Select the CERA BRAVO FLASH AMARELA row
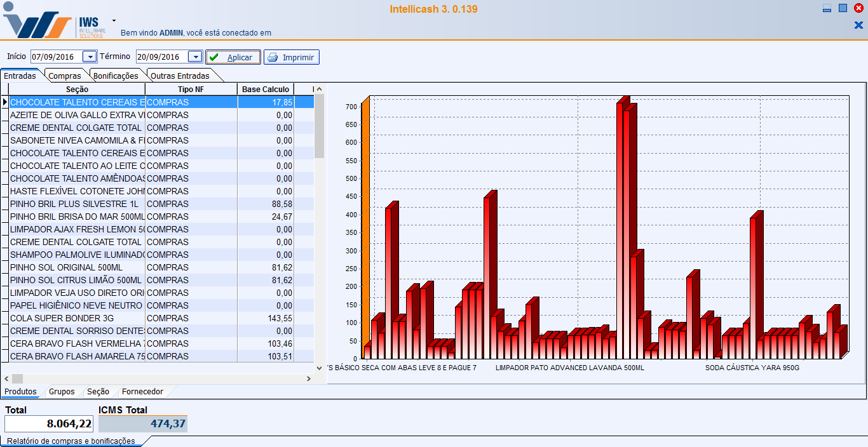Image resolution: width=868 pixels, height=447 pixels. [161, 356]
